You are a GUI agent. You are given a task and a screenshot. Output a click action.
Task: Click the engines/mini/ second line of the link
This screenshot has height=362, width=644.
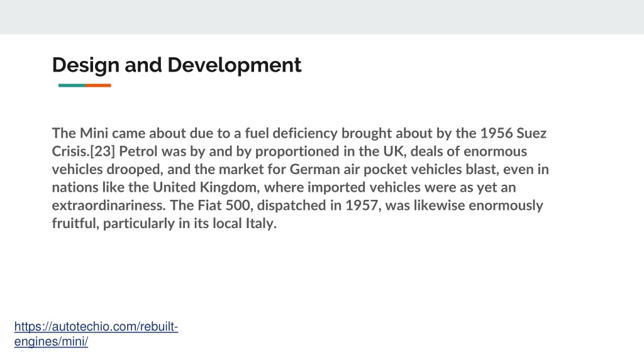(52, 341)
